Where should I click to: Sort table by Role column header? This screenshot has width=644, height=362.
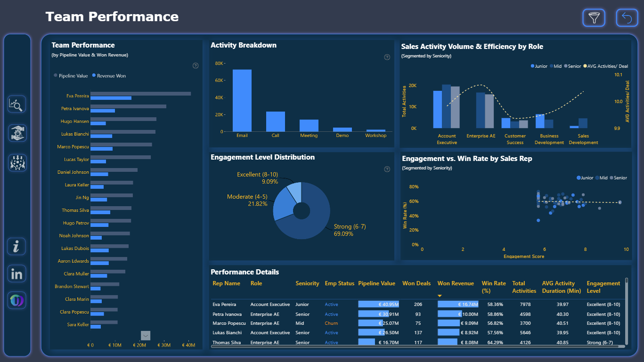tap(256, 283)
